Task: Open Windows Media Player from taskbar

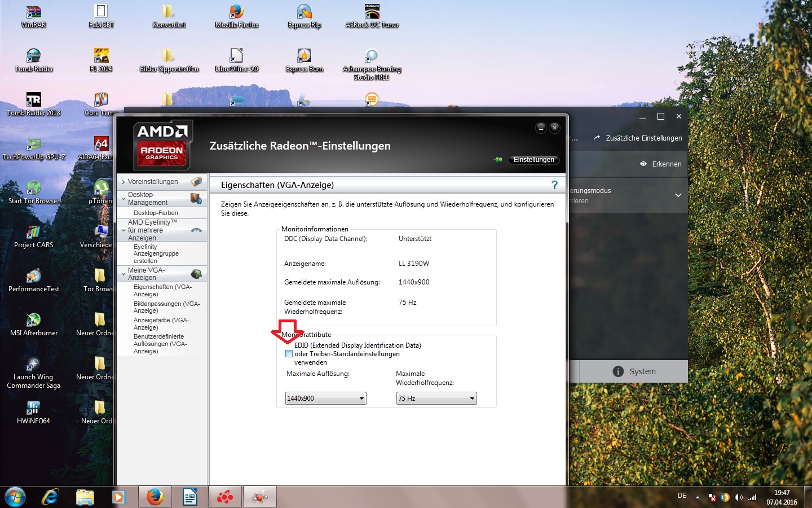Action: (x=119, y=497)
